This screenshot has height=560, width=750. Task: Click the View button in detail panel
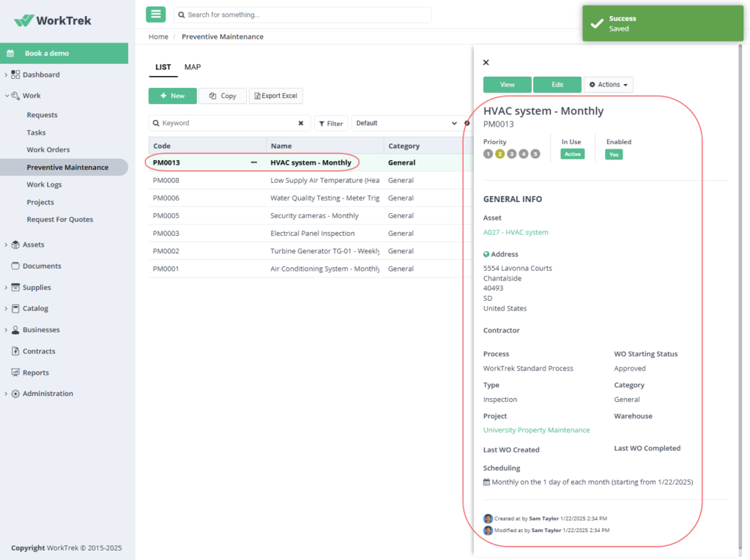[x=508, y=85]
